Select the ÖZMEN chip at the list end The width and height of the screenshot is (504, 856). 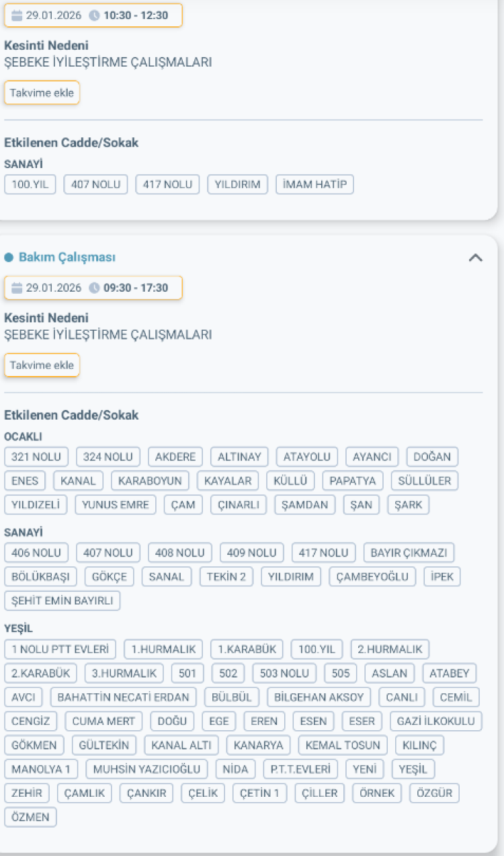(x=30, y=817)
